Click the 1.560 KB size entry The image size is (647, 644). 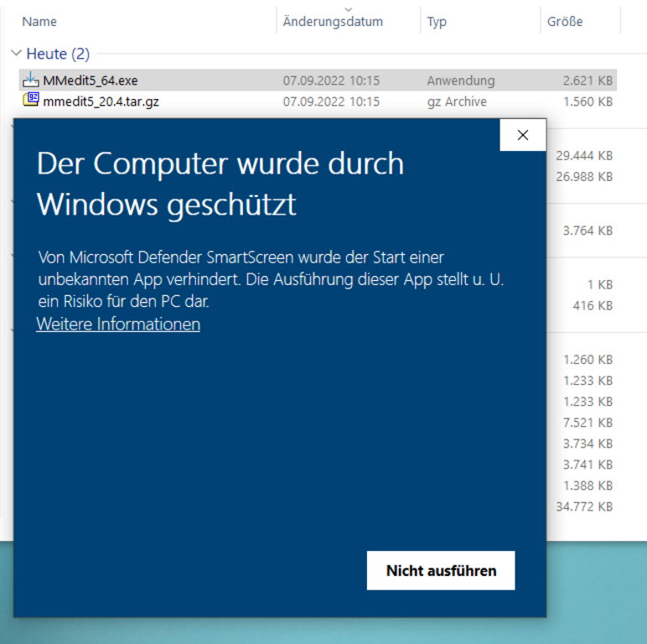[x=587, y=101]
